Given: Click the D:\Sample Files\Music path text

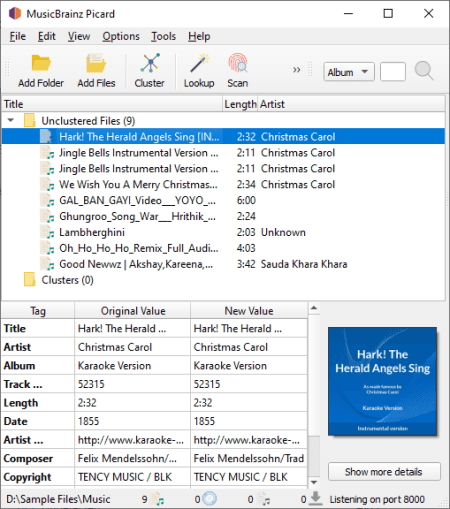Looking at the screenshot, I should 58,499.
